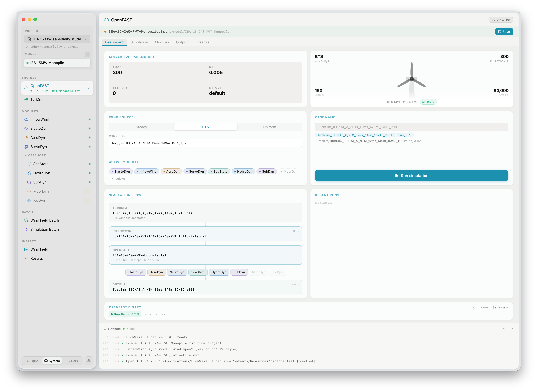Select Steady wind source option
Viewport: 537px width, 392px height.
coord(141,127)
